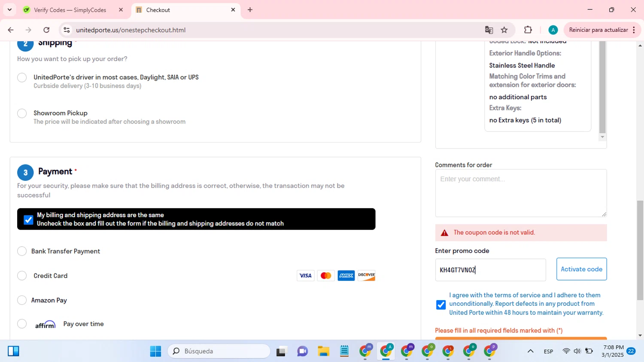The width and height of the screenshot is (644, 362).
Task: Change the ESP input language
Action: click(x=548, y=351)
